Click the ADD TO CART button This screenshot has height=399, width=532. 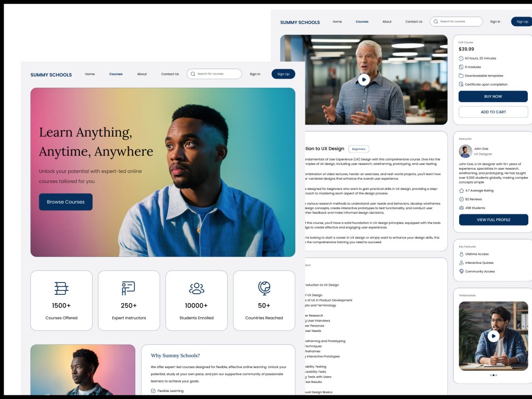click(x=493, y=112)
